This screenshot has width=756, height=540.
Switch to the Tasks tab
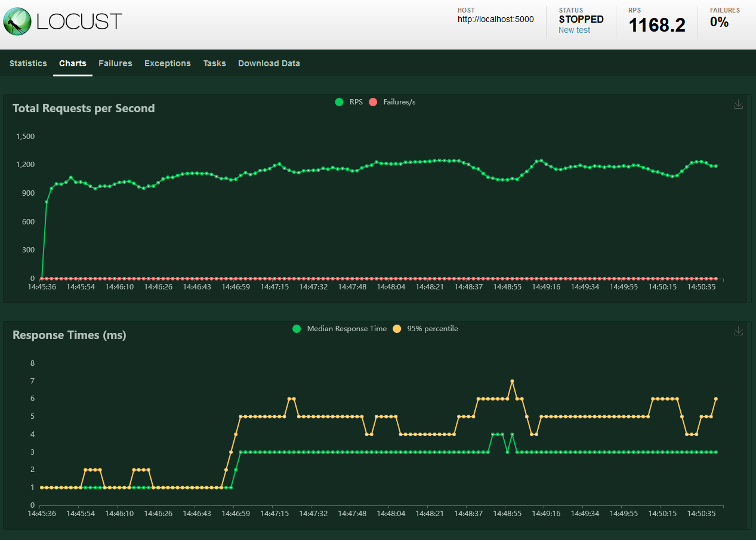(214, 63)
